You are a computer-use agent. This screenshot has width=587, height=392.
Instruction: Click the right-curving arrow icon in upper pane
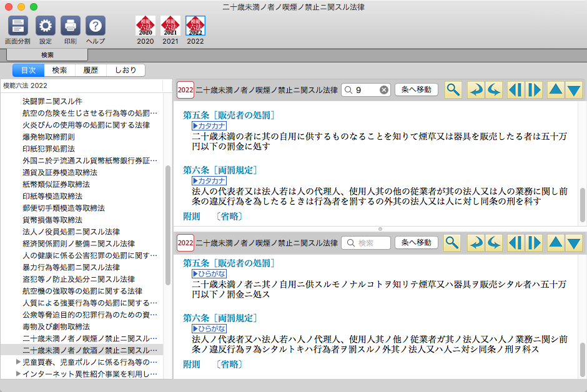pyautogui.click(x=476, y=90)
